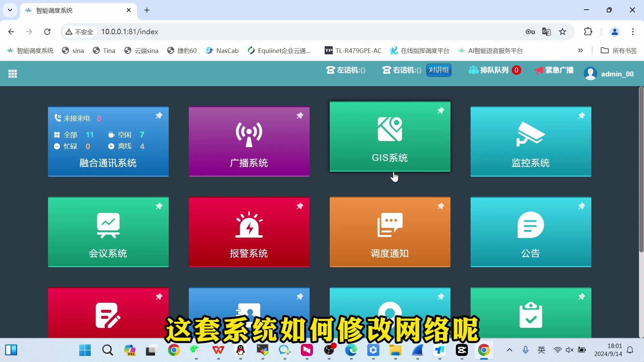This screenshot has height=362, width=644.
Task: Click the 对讲组 button
Action: pyautogui.click(x=439, y=70)
